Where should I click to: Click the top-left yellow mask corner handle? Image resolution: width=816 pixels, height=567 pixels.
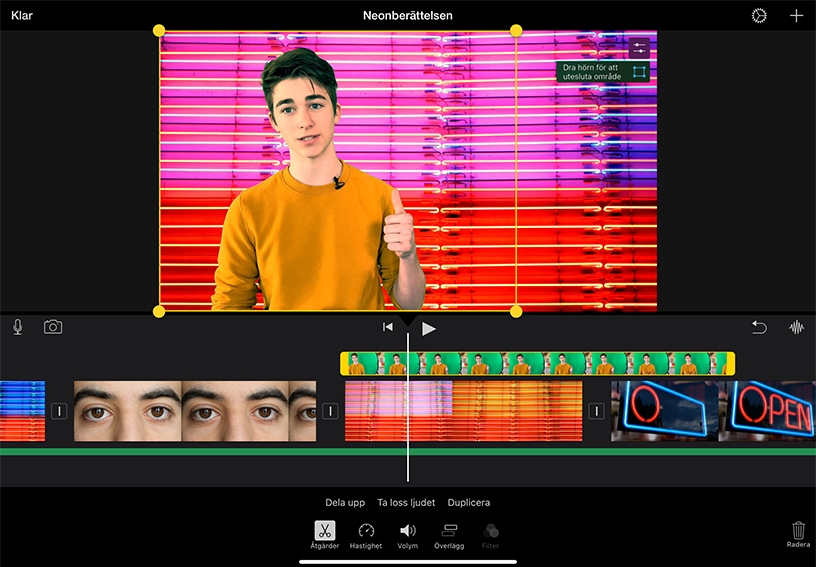159,31
